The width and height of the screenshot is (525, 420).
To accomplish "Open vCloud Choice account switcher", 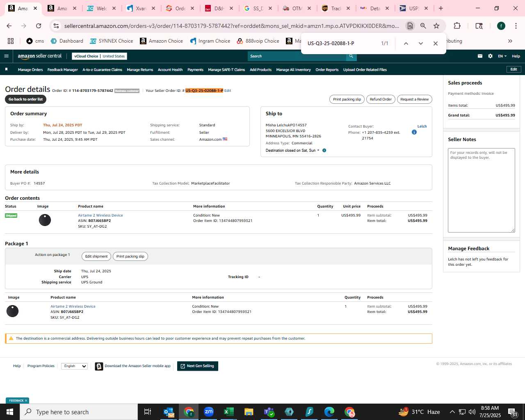I will tap(99, 56).
